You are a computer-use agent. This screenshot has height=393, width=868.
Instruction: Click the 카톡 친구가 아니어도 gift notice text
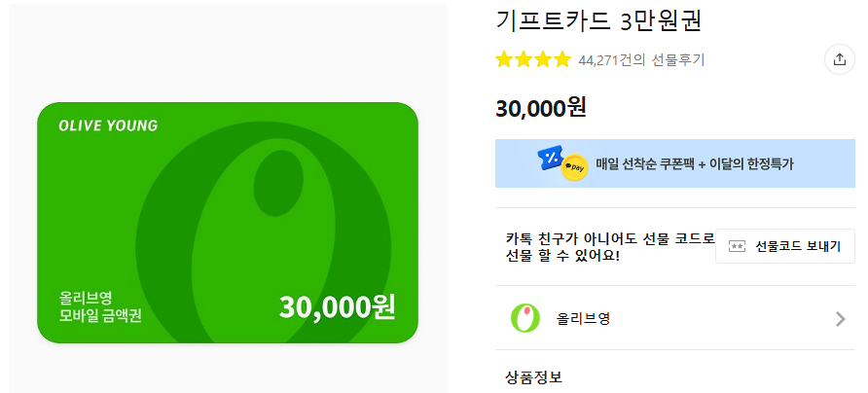pyautogui.click(x=610, y=247)
